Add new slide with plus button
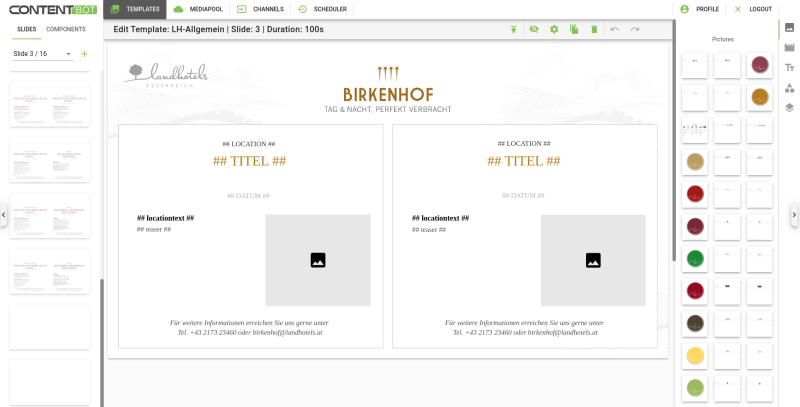 click(x=84, y=54)
